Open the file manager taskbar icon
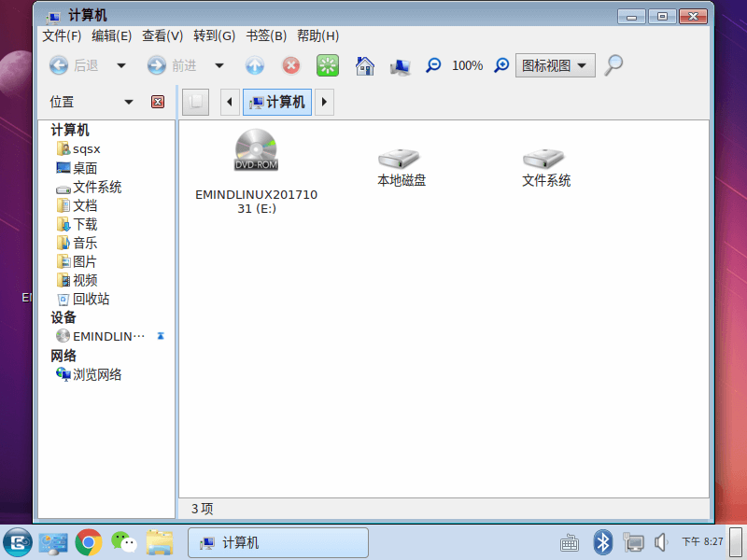The image size is (747, 560). pyautogui.click(x=160, y=542)
